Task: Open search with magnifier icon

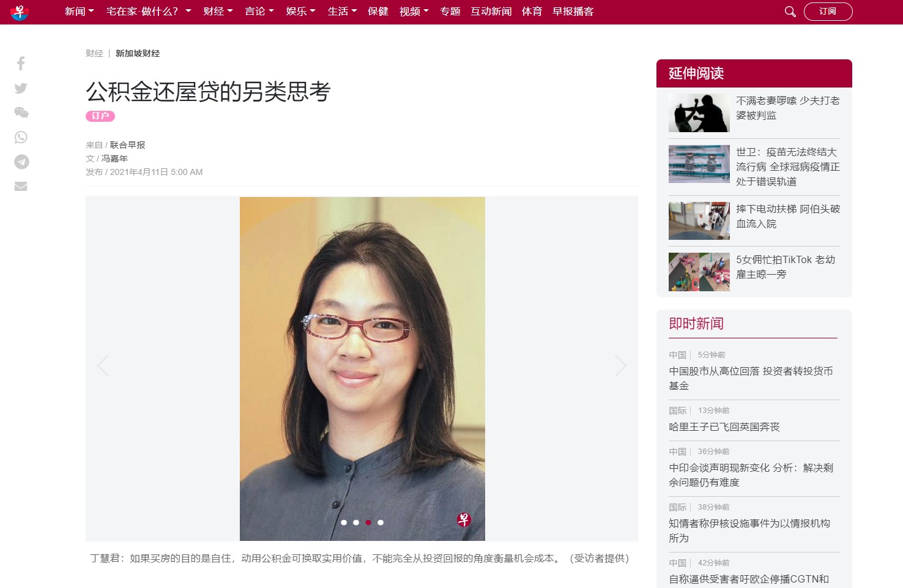Action: pyautogui.click(x=790, y=12)
